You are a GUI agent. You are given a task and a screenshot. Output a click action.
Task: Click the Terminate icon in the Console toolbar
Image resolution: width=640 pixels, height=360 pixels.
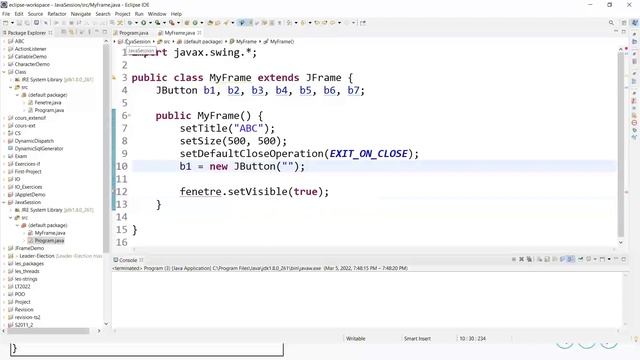[x=514, y=259]
